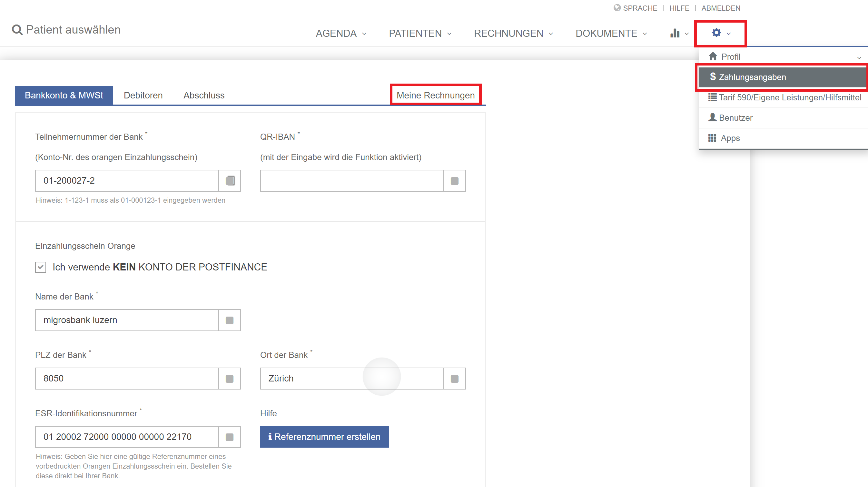
Task: Click the Teilnehmernummer der Bank input field
Action: (x=127, y=181)
